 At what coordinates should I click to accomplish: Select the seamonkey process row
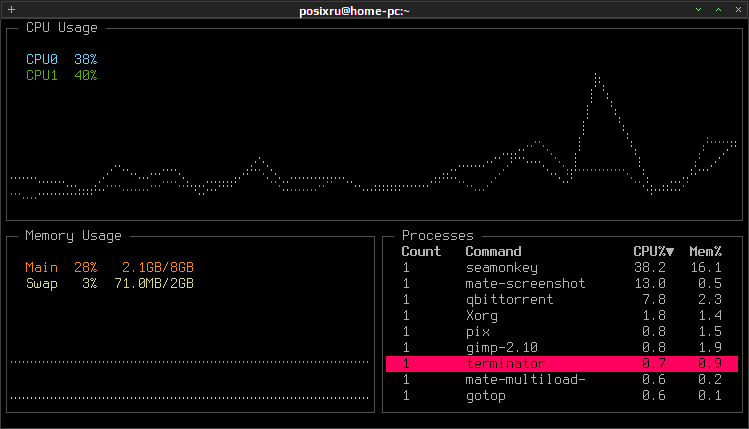562,268
